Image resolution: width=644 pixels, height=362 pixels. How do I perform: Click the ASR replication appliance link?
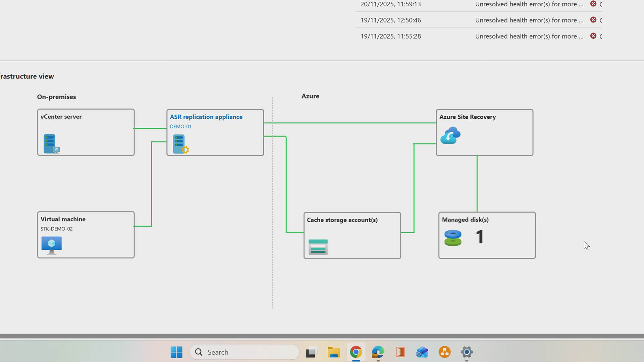(206, 117)
